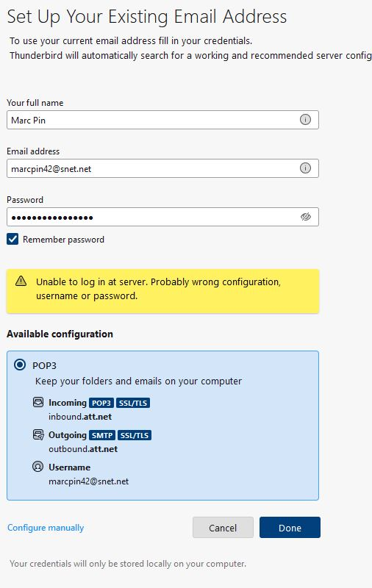This screenshot has width=372, height=588.
Task: Click the info icon in email address field
Action: 305,168
